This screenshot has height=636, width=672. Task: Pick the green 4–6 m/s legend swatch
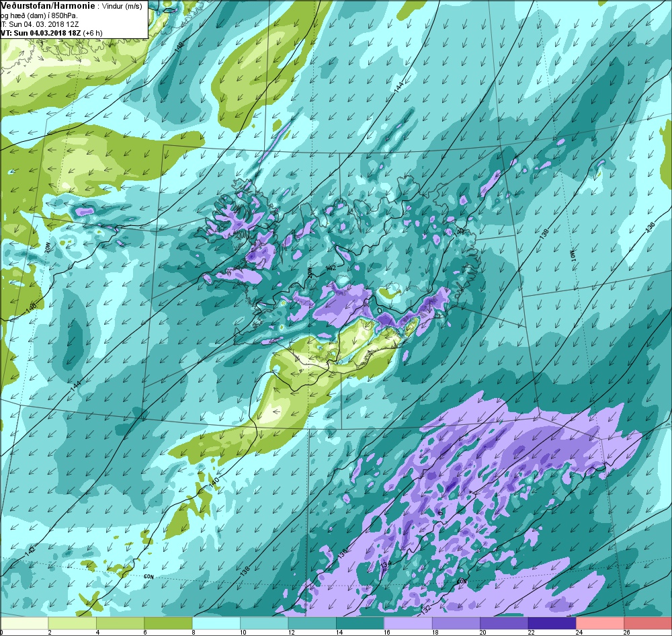120,623
